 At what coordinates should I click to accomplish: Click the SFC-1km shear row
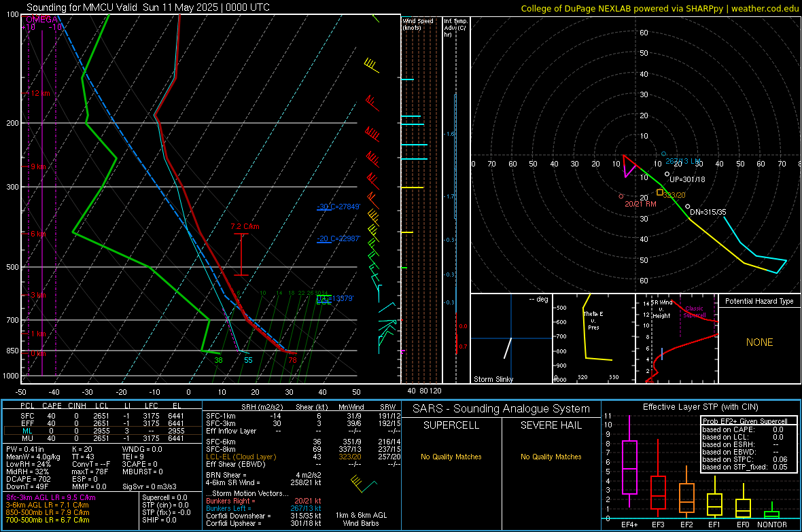point(303,416)
